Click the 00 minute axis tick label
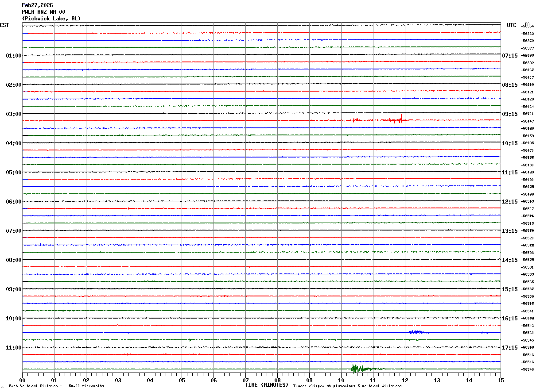The width and height of the screenshot is (536, 392). coord(22,380)
